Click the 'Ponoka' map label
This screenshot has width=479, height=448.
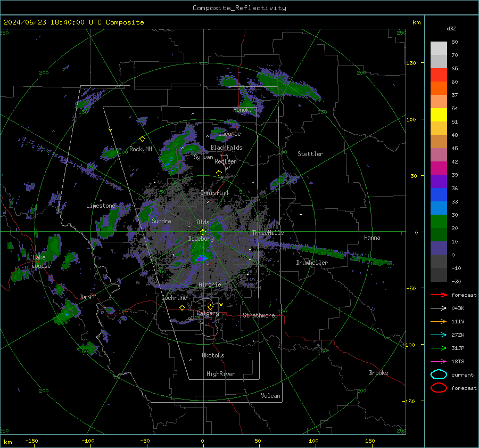tap(243, 110)
